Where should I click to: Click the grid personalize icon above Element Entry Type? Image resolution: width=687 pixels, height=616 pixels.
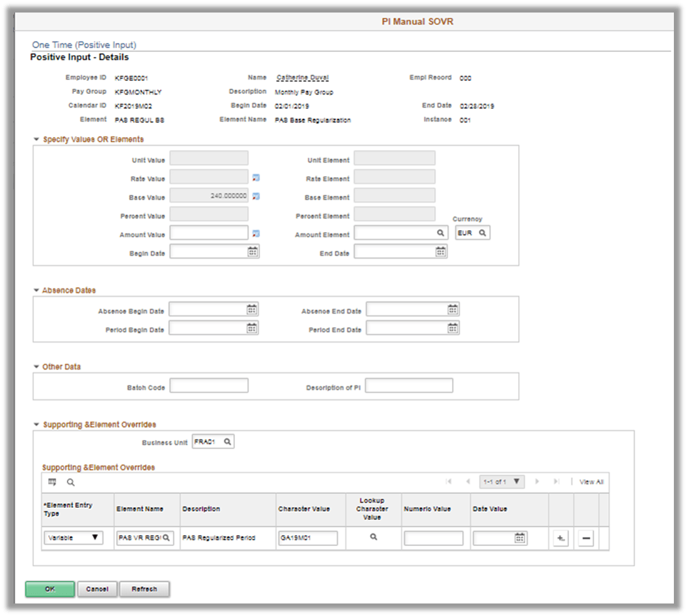click(53, 482)
